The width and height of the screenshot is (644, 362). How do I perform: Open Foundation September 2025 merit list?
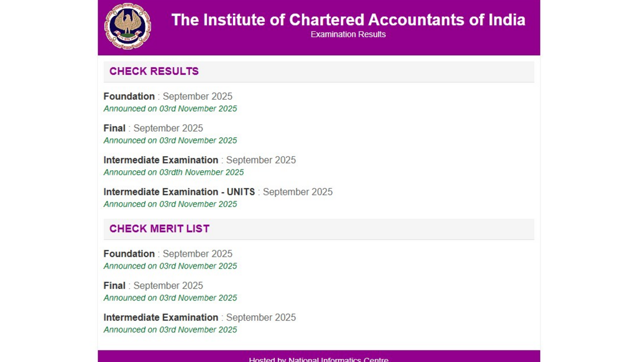(x=168, y=254)
